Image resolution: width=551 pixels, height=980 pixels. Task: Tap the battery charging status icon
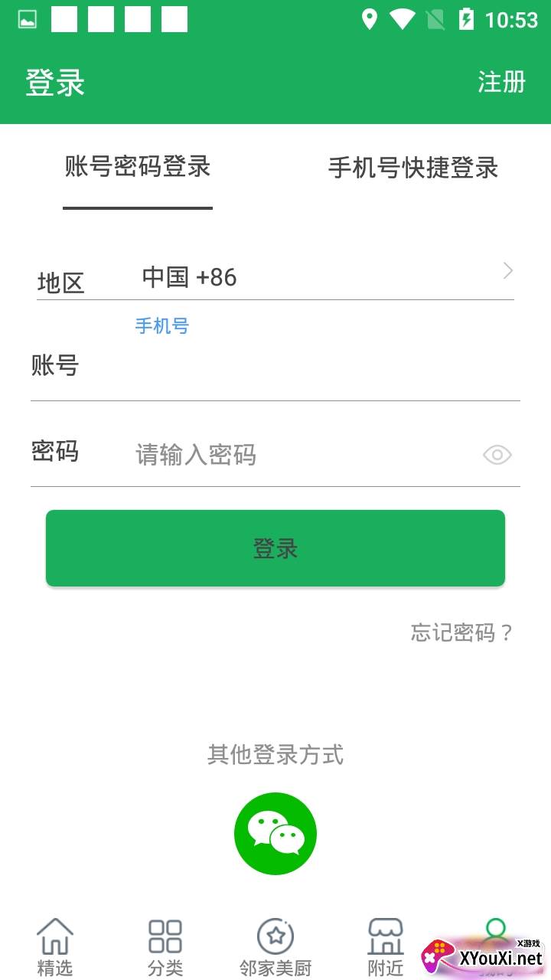click(466, 20)
